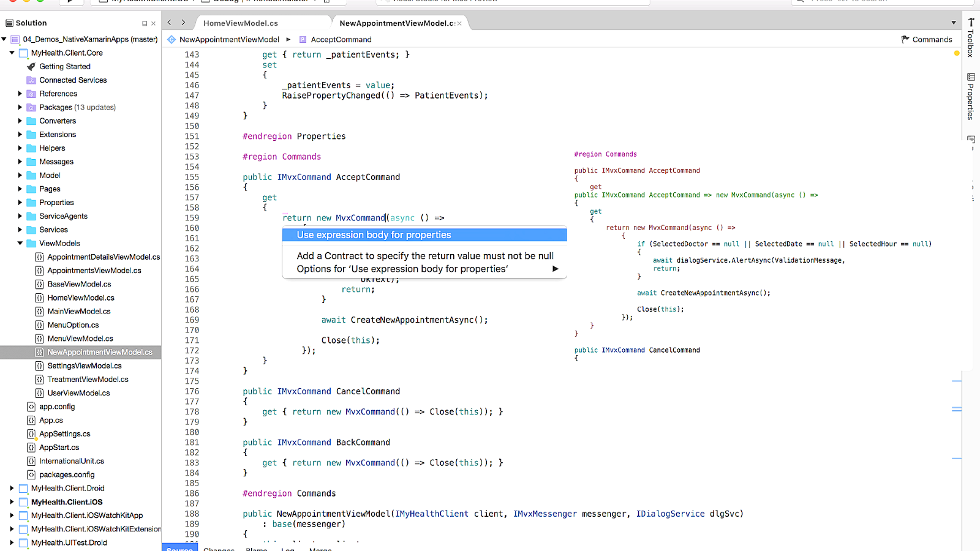Image resolution: width=980 pixels, height=551 pixels.
Task: Expand the Messages folder
Action: (x=20, y=162)
